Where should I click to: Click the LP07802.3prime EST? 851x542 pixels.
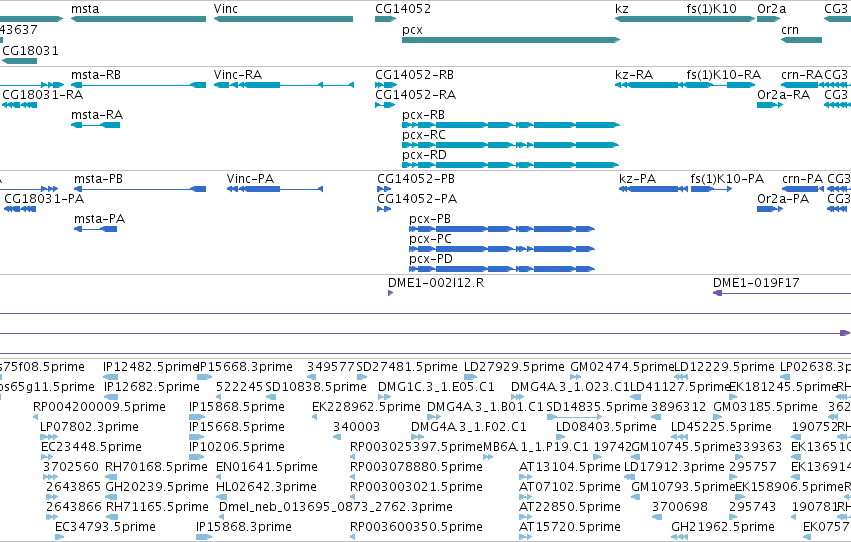tap(49, 437)
